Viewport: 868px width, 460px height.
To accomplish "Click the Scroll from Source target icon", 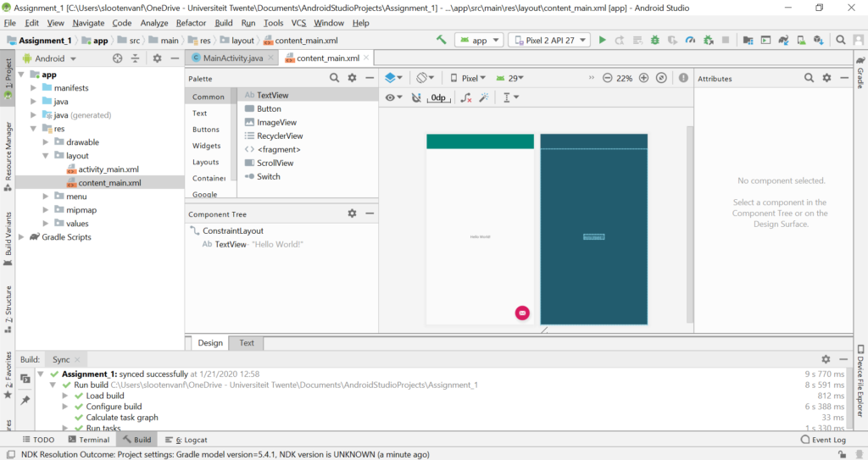I will point(117,58).
